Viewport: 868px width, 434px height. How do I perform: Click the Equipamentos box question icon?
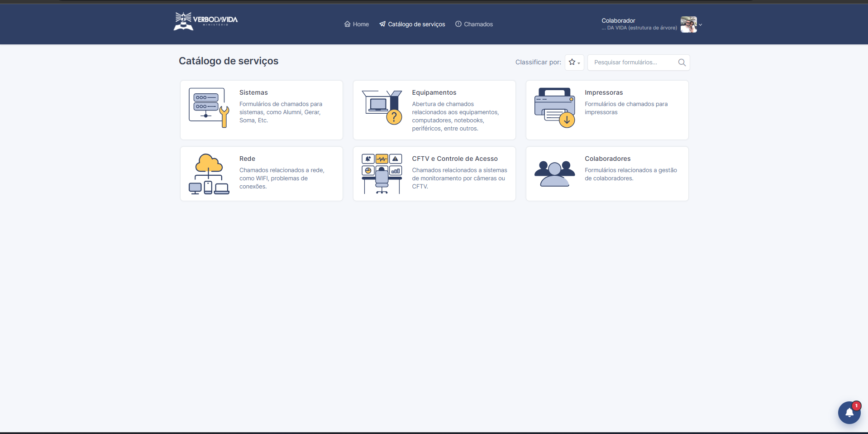382,107
